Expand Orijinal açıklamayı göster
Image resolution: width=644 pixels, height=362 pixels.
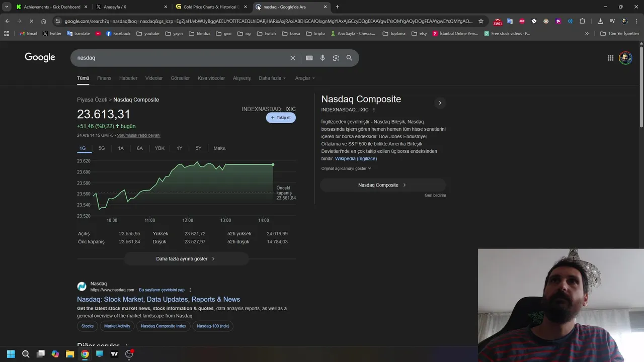tap(346, 169)
